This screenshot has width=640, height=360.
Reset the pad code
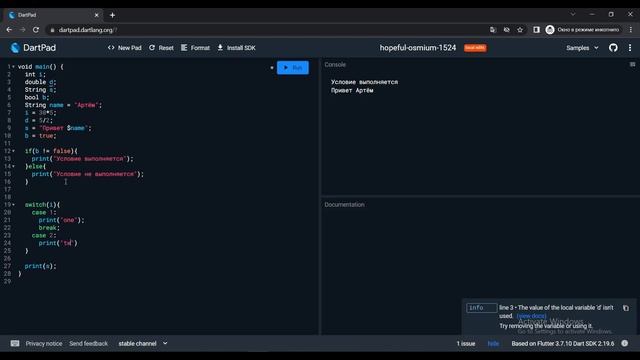click(161, 48)
